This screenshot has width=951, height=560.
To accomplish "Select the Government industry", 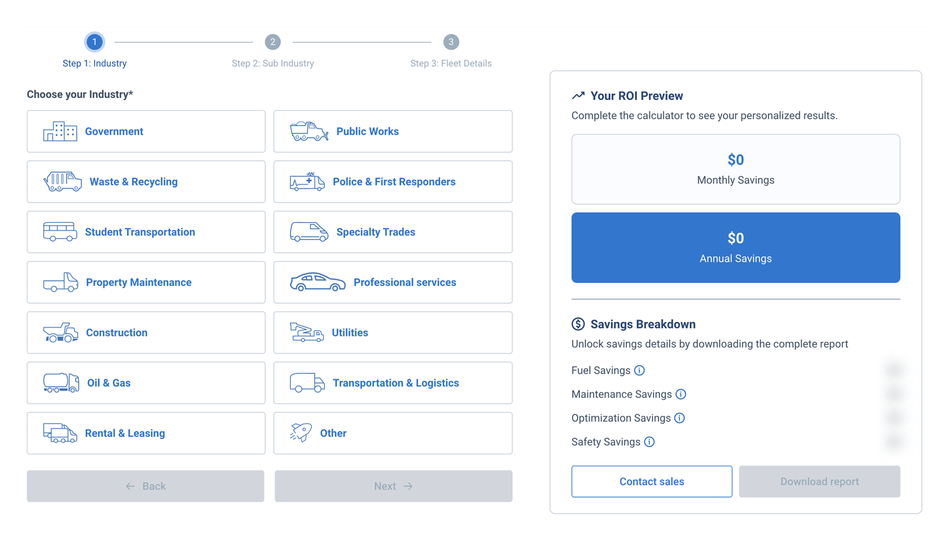I will click(x=145, y=131).
